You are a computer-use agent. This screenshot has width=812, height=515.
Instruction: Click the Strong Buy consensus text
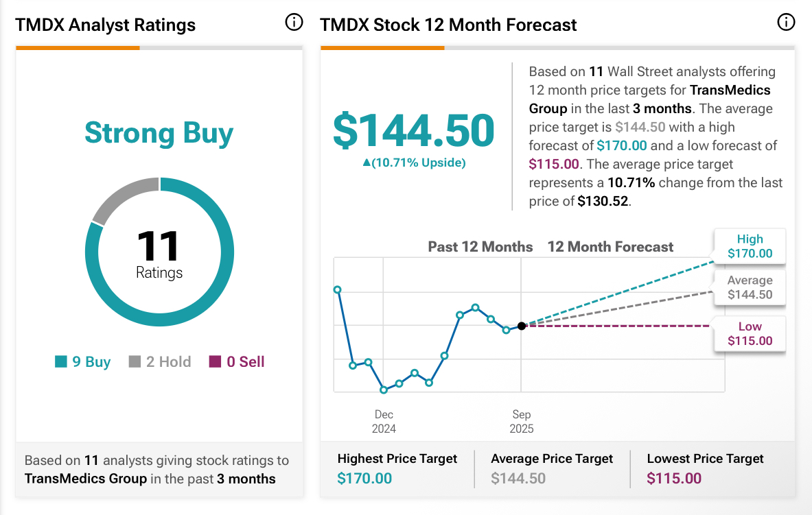pos(159,133)
